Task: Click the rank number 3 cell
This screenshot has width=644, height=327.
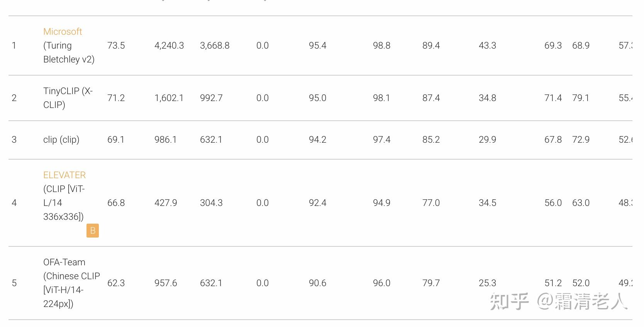Action: point(14,140)
